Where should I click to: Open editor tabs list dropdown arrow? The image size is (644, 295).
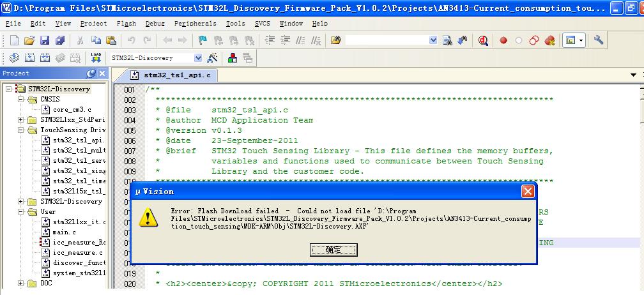(633, 75)
